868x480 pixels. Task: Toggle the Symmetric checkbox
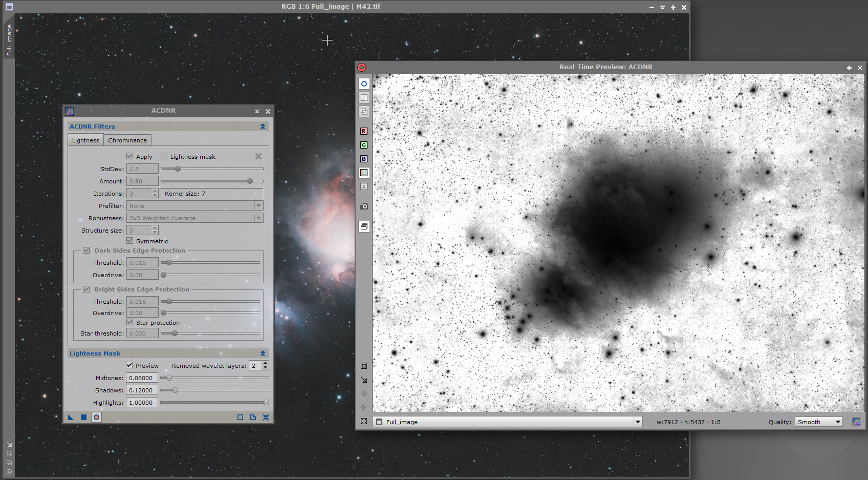point(130,241)
